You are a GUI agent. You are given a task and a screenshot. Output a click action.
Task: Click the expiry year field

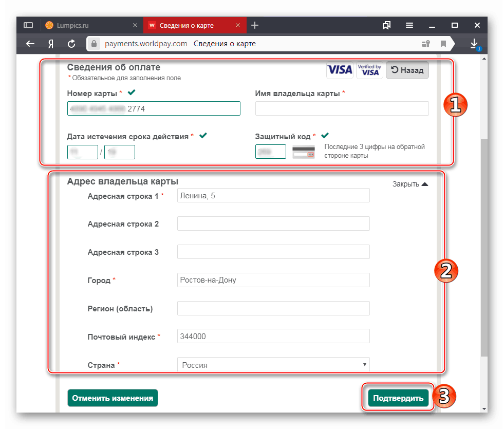pos(120,152)
